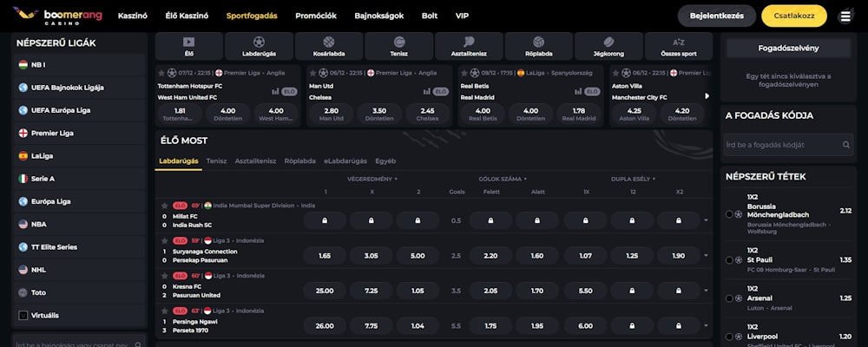
Task: Open the VÉGEREDMÉNY market dropdown
Action: pos(372,179)
